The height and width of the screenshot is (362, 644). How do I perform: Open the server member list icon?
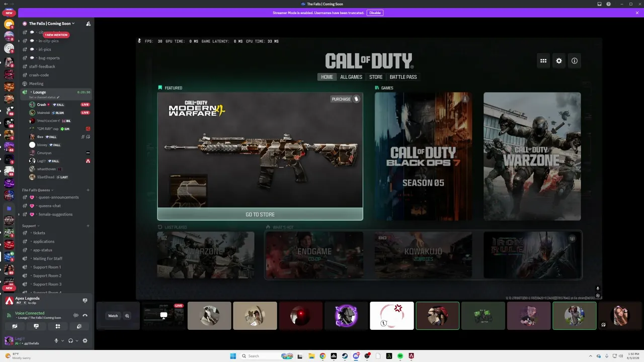(88, 24)
